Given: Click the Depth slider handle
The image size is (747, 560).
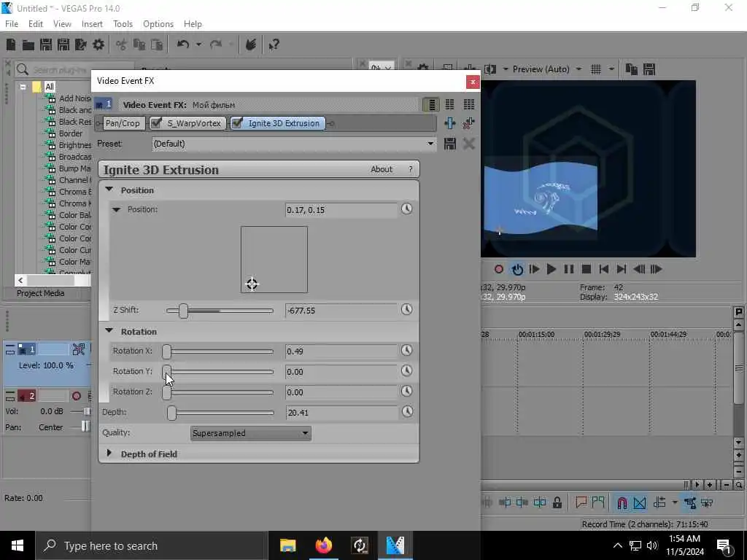Looking at the screenshot, I should 172,413.
